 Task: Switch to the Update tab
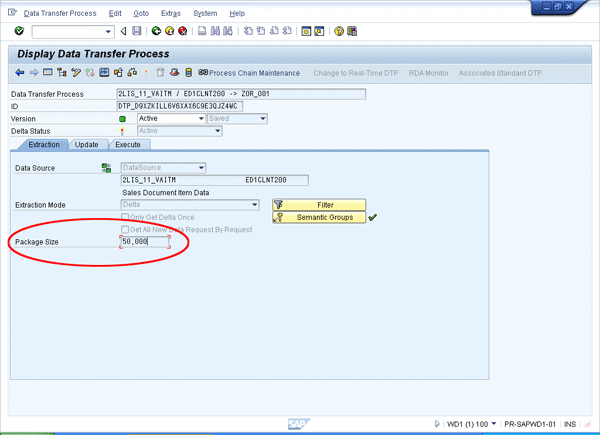click(86, 145)
